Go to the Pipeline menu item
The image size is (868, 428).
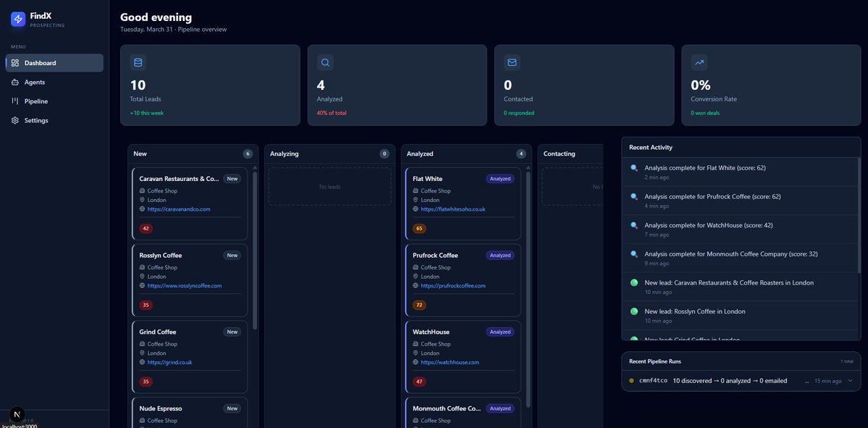coord(54,101)
